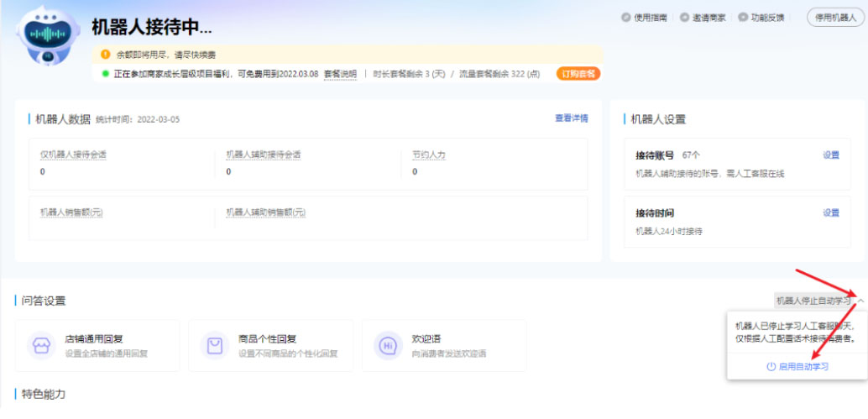Screen dimensions: 868x419
Task: Click the power icon beside 启用自动学习
Action: point(771,366)
